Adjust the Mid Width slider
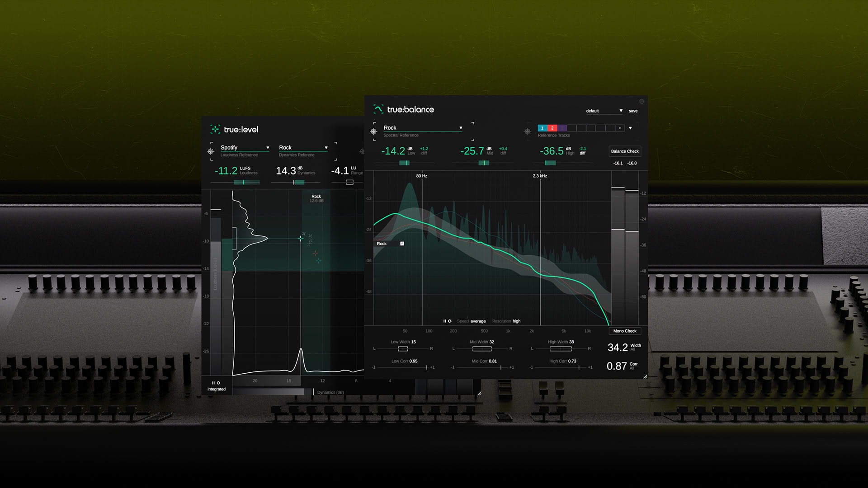This screenshot has height=488, width=868. 482,348
